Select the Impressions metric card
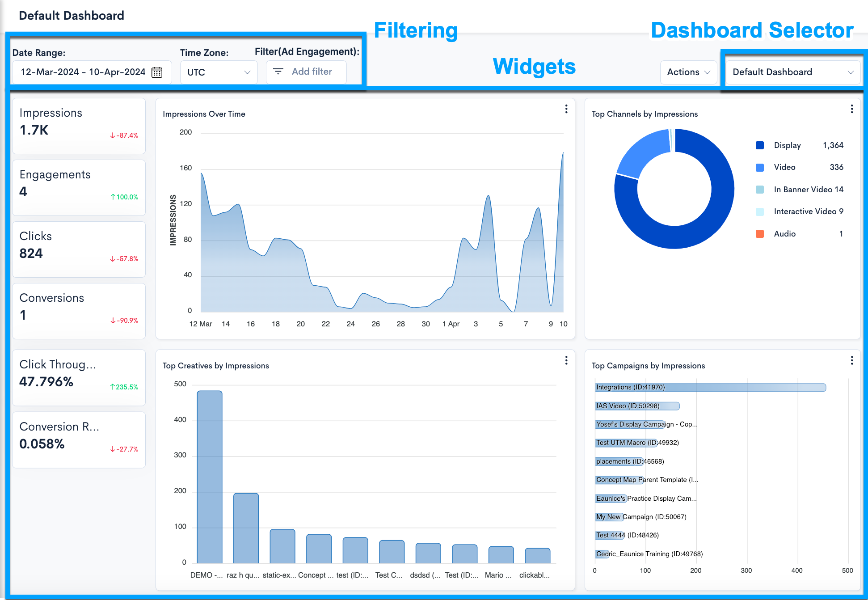 (x=79, y=126)
